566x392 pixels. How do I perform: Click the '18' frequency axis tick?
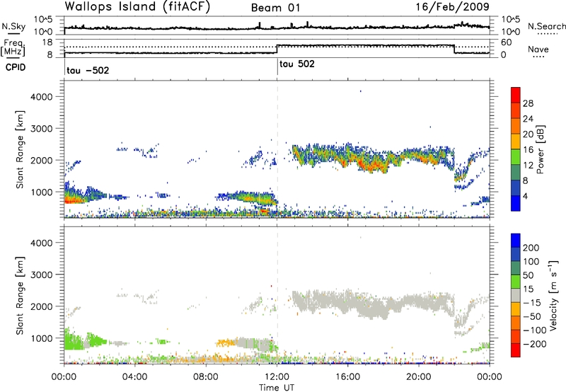pos(47,42)
